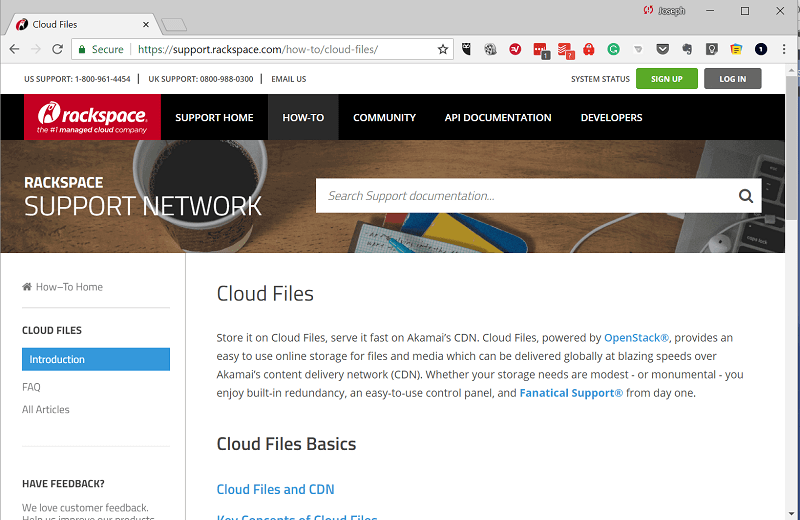Click the CLOUD FILES sidebar heading
The height and width of the screenshot is (520, 800).
(52, 330)
